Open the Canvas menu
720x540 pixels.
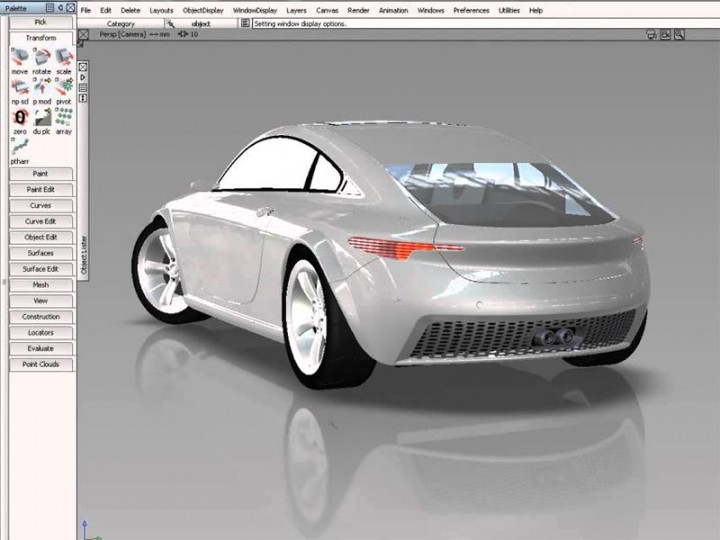(x=327, y=10)
